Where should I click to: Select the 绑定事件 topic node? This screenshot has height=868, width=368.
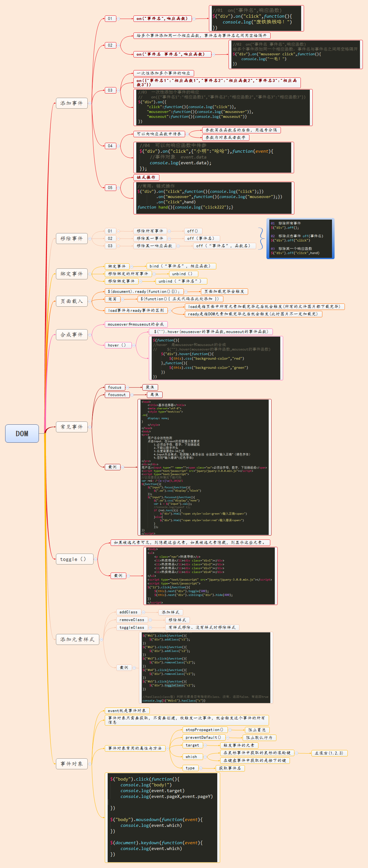[x=71, y=274]
